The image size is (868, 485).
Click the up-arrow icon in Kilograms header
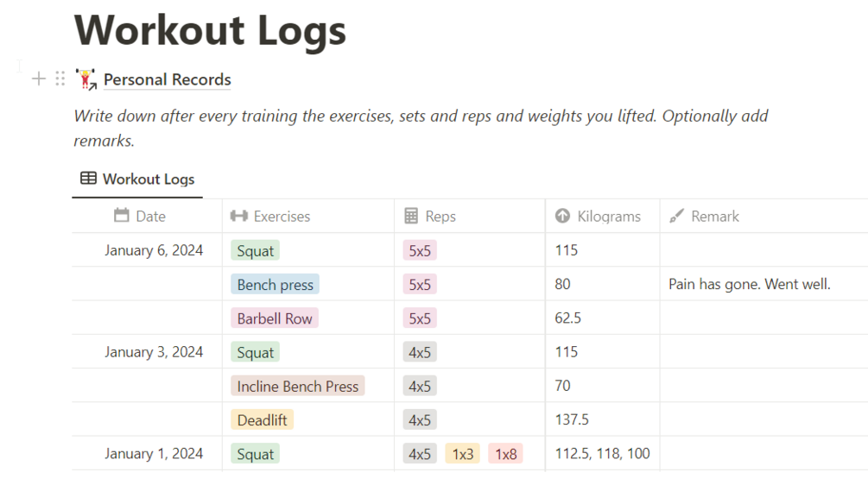562,216
